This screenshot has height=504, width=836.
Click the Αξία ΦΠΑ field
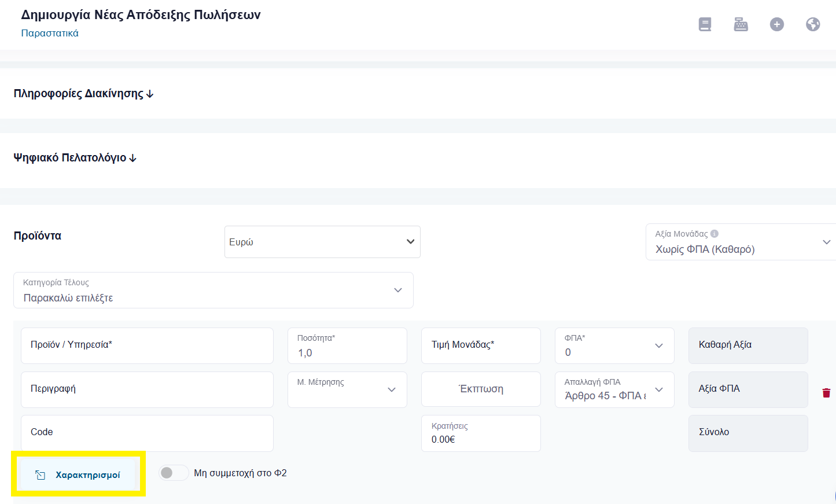coord(748,389)
